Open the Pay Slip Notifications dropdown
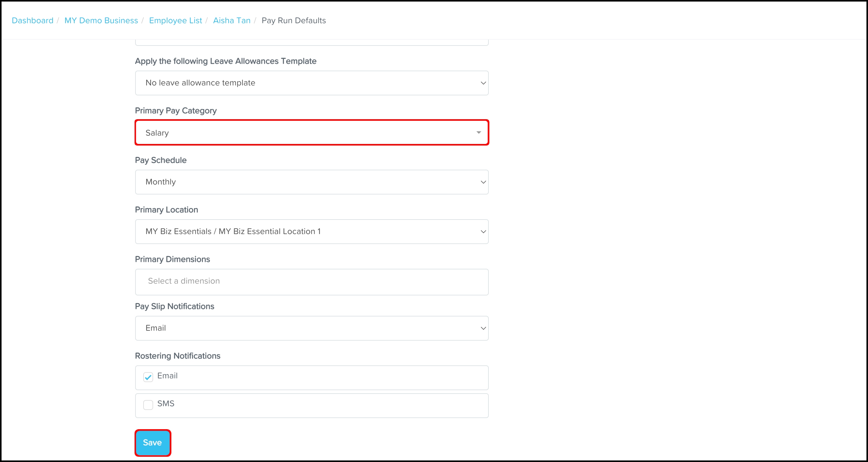This screenshot has height=462, width=868. pos(311,328)
